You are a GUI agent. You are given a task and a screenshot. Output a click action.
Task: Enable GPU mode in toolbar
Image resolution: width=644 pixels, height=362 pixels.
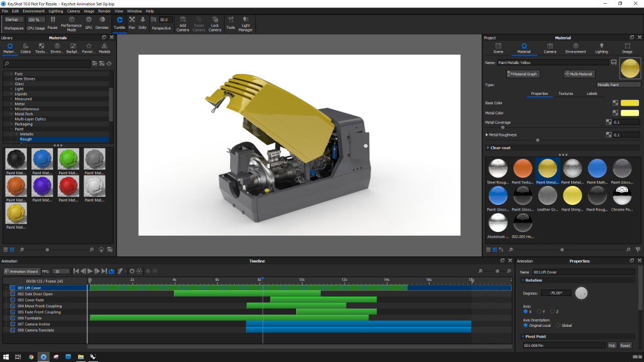tap(89, 23)
